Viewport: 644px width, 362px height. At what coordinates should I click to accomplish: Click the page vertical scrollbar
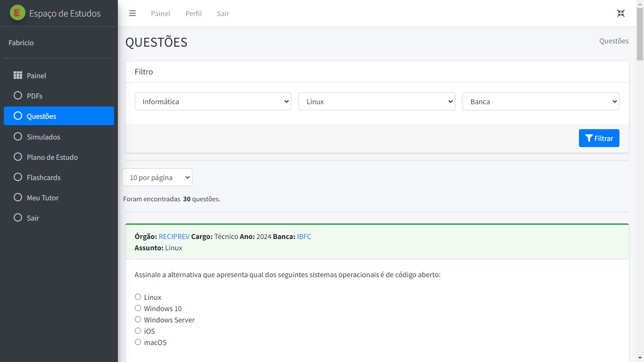click(640, 189)
